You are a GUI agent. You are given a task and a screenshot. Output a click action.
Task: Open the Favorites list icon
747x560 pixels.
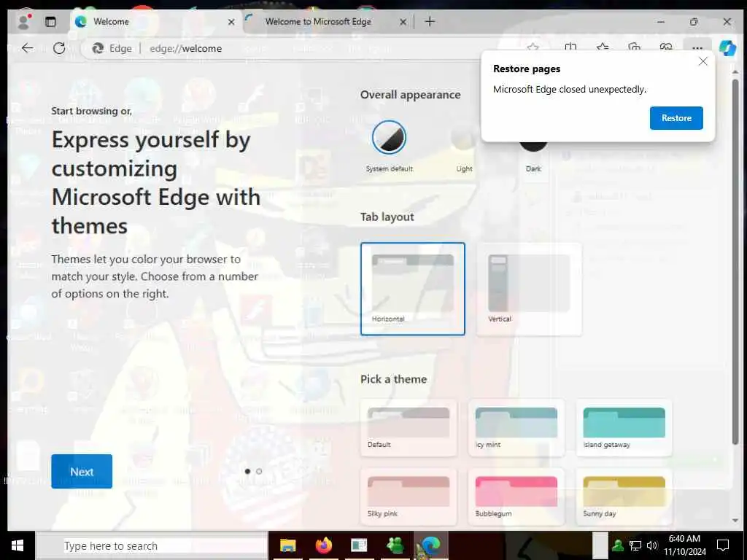(x=603, y=47)
